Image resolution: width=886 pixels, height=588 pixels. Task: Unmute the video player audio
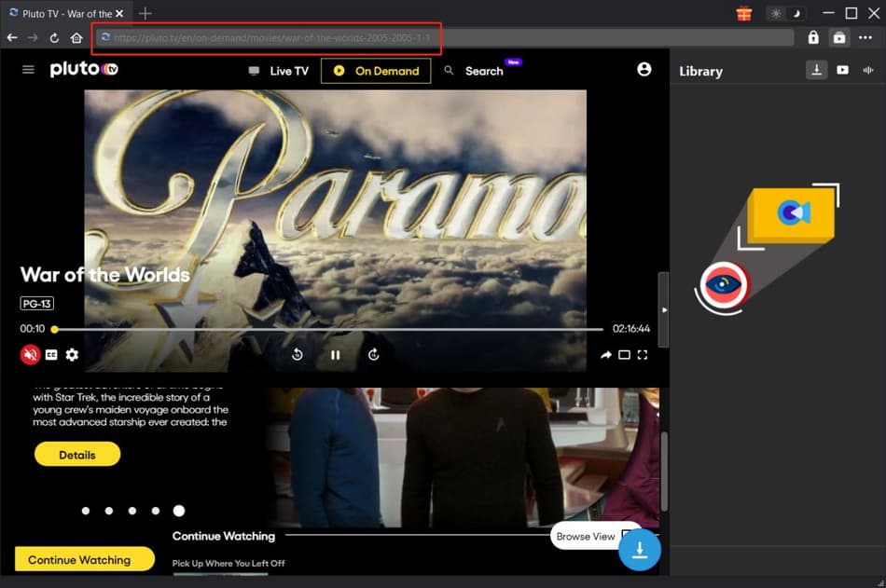coord(29,355)
